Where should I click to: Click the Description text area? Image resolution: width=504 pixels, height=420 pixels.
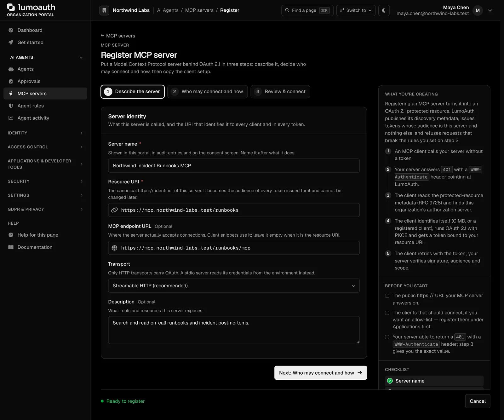(234, 330)
